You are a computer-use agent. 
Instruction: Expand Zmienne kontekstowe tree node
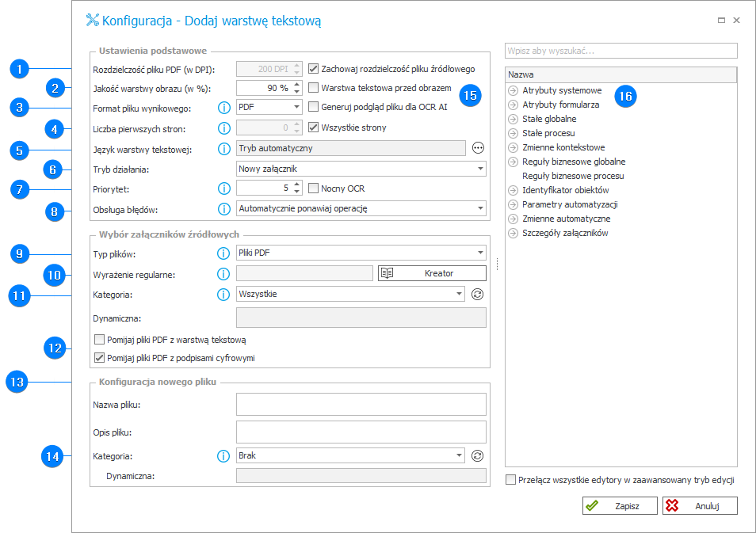click(x=513, y=147)
